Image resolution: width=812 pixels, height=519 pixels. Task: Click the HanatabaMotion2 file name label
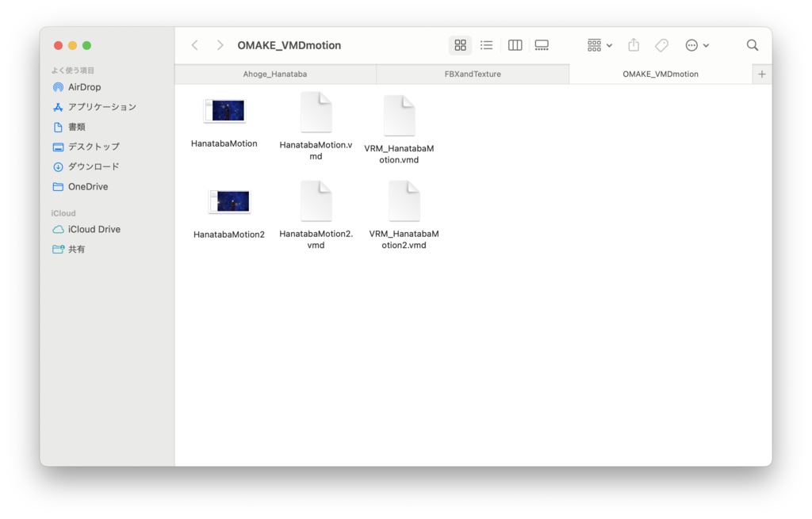(x=229, y=235)
